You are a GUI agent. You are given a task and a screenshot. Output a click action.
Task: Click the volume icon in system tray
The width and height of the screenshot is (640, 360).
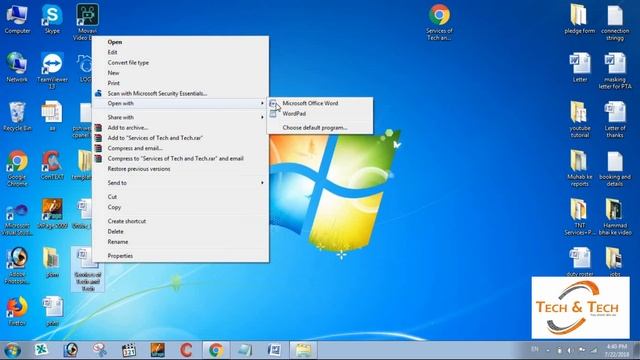coord(570,350)
